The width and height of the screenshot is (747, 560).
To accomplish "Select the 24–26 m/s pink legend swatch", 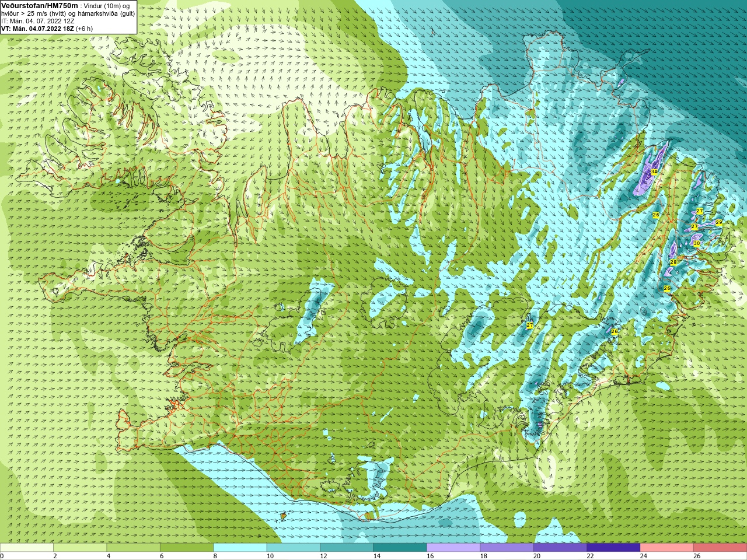I will click(666, 548).
